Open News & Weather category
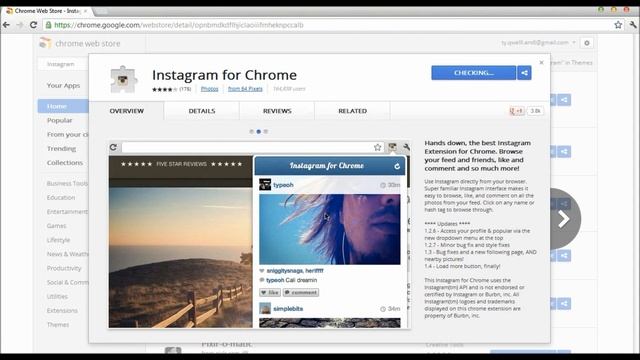640x360 pixels. tap(67, 254)
